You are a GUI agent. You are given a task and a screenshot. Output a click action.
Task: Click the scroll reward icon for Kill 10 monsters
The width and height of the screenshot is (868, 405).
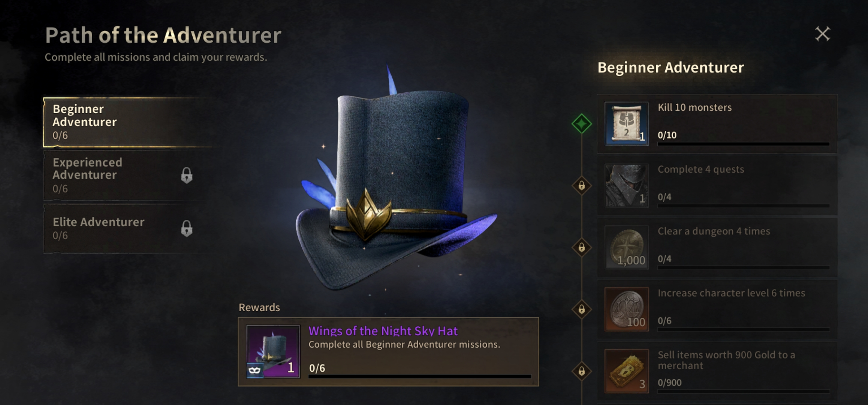pyautogui.click(x=626, y=123)
